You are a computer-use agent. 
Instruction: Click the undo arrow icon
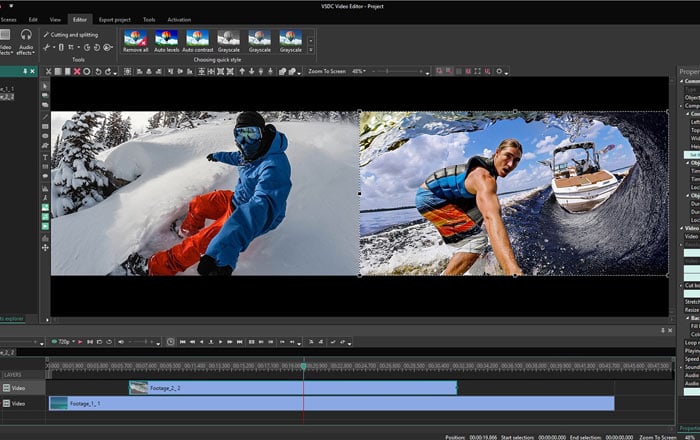pyautogui.click(x=98, y=71)
